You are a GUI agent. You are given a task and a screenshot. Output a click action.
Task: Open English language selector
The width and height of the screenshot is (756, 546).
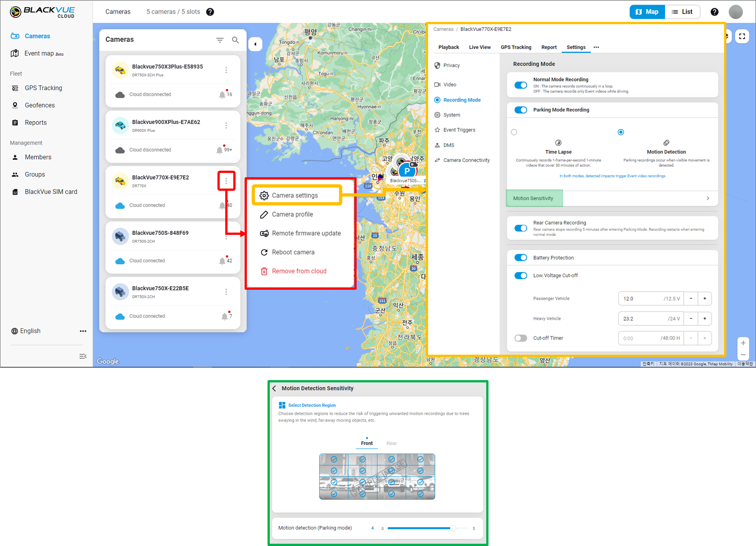(x=26, y=331)
